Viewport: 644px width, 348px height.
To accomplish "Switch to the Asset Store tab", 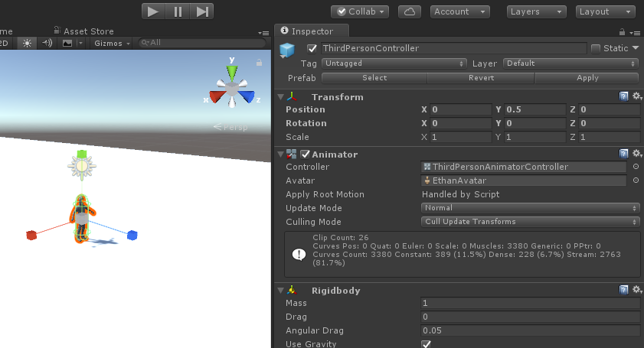I will [83, 31].
